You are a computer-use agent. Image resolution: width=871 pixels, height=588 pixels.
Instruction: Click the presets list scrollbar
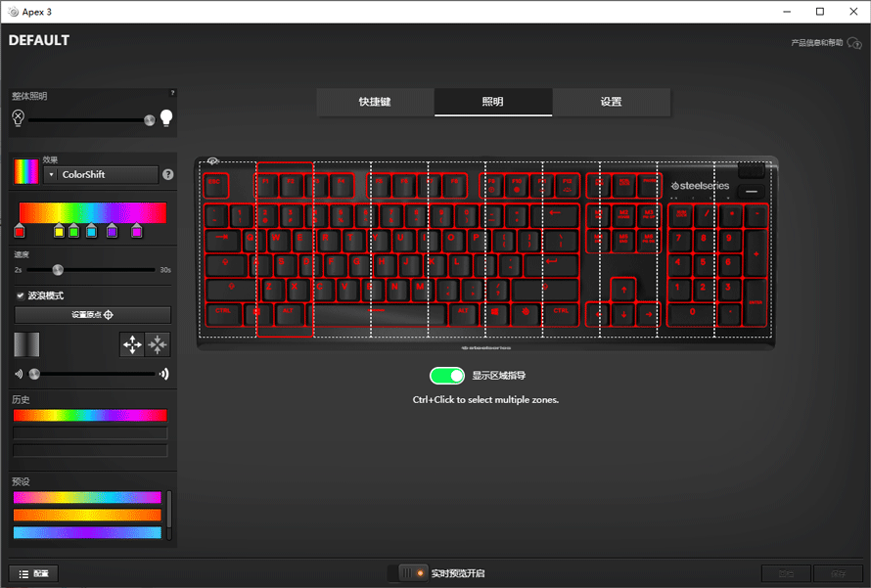click(169, 515)
